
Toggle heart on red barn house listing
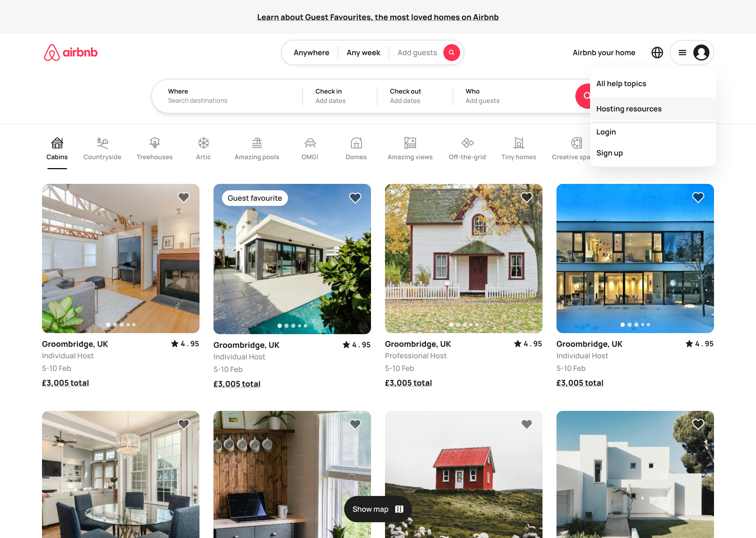coord(526,424)
